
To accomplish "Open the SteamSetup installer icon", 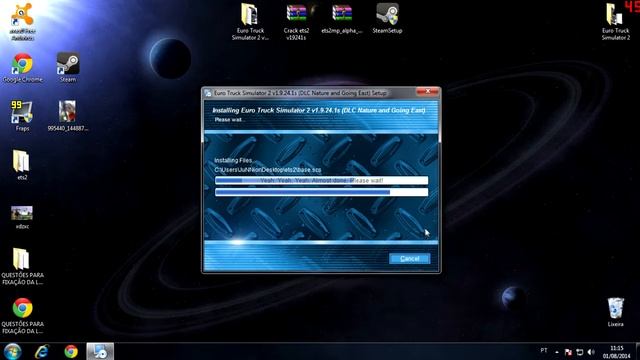I will click(x=387, y=19).
